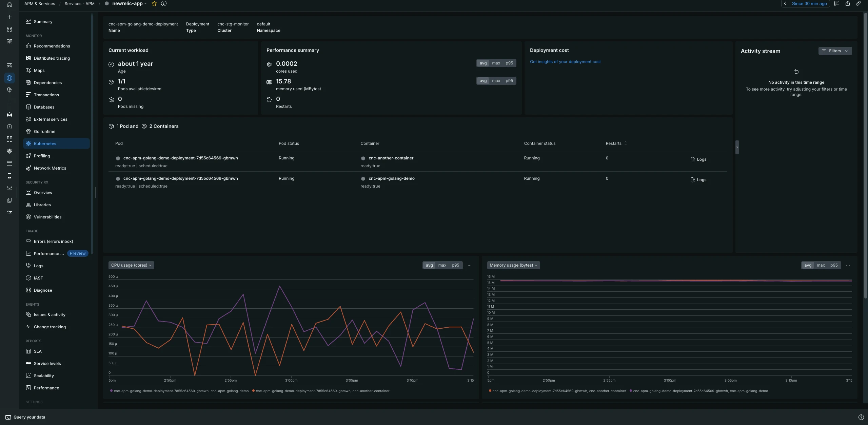Viewport: 868px width, 425px height.
Task: Click Services - APM breadcrumb
Action: coord(79,4)
